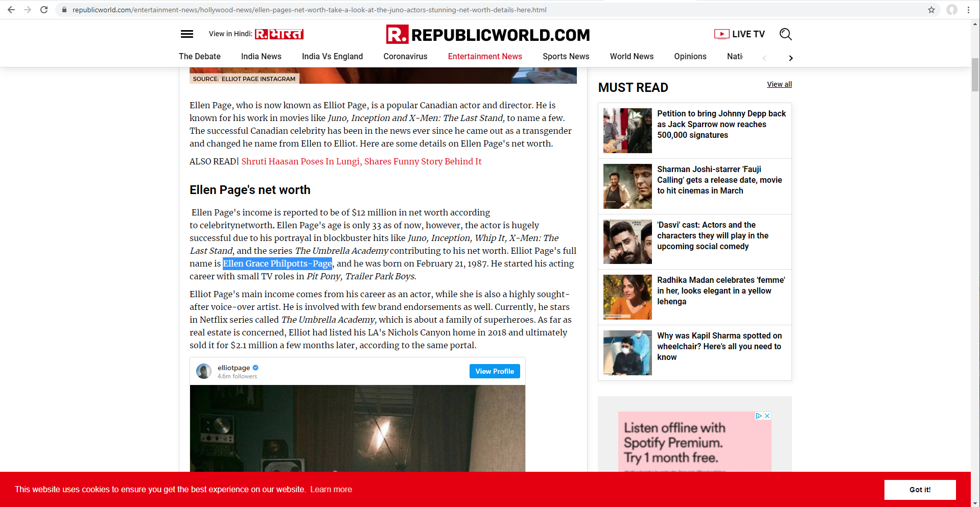Click the elliotpage Instagram username

tap(234, 368)
